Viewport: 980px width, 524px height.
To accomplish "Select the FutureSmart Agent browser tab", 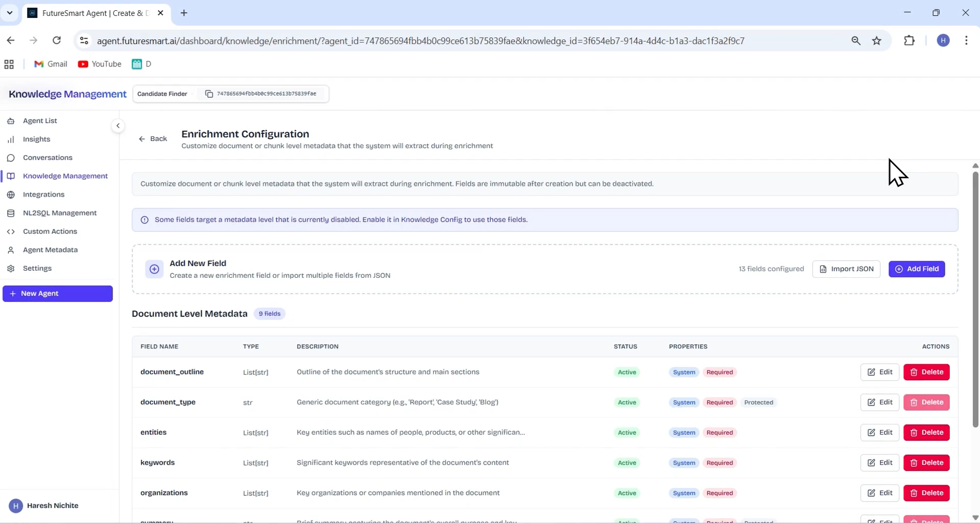I will coord(95,13).
